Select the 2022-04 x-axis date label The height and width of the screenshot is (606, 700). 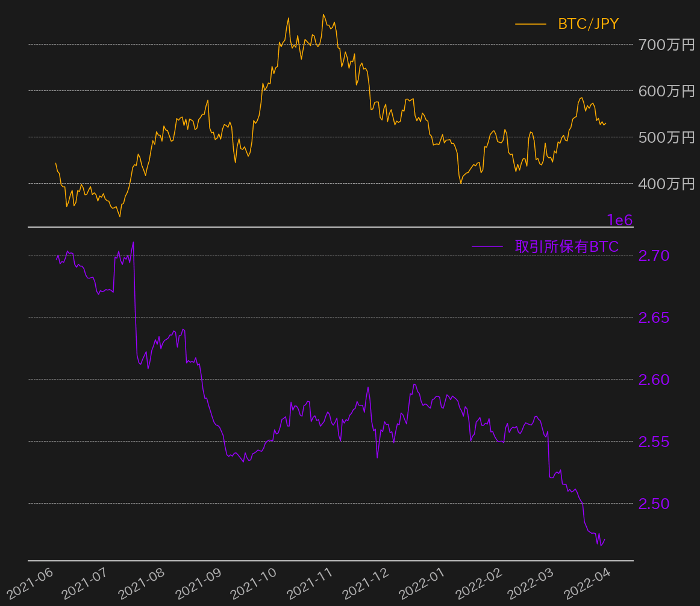pos(588,582)
